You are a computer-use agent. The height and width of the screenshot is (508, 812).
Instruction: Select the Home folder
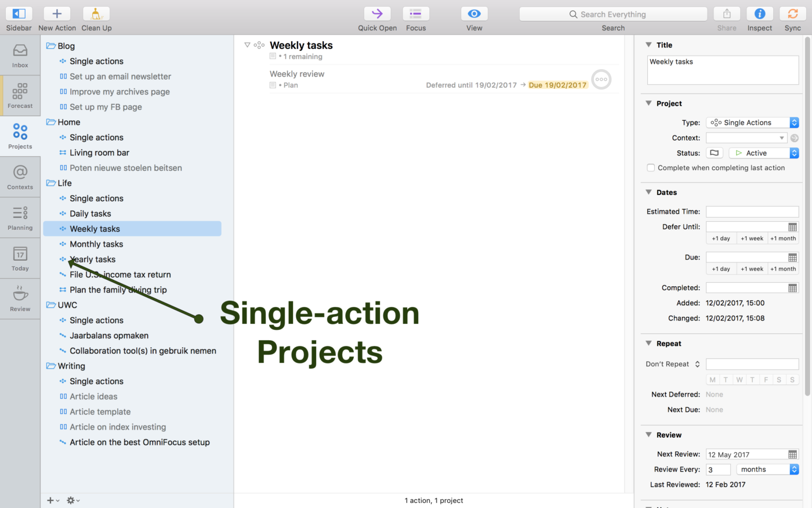pyautogui.click(x=63, y=122)
